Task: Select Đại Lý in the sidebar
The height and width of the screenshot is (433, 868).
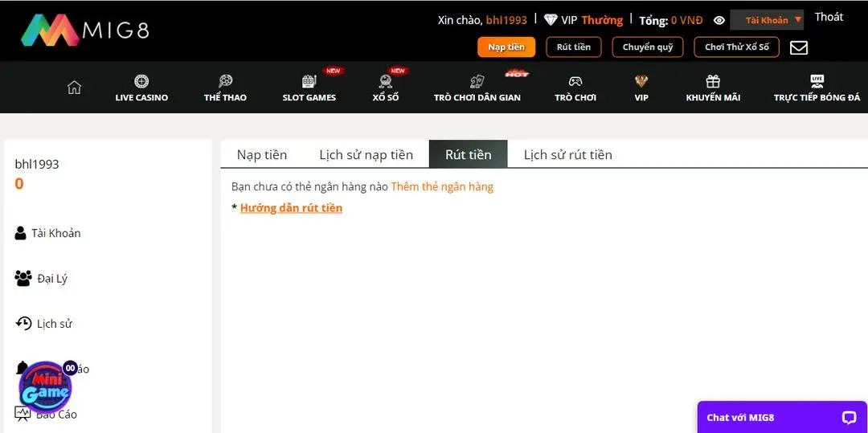Action: tap(51, 279)
